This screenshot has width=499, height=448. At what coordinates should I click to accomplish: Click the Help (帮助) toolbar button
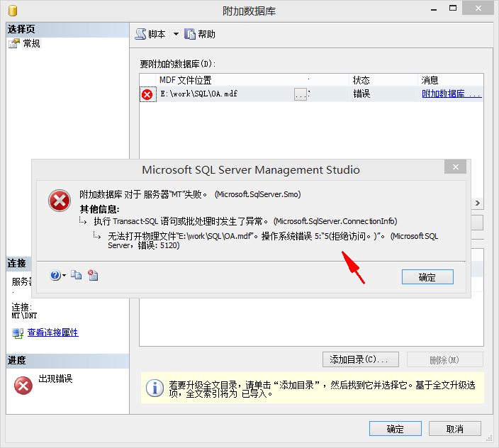(x=200, y=34)
